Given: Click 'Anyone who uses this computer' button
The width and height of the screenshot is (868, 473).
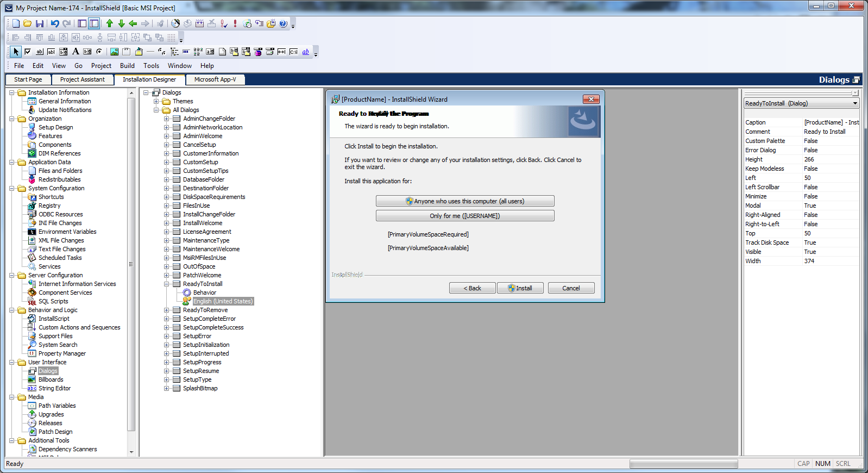Looking at the screenshot, I should (465, 201).
